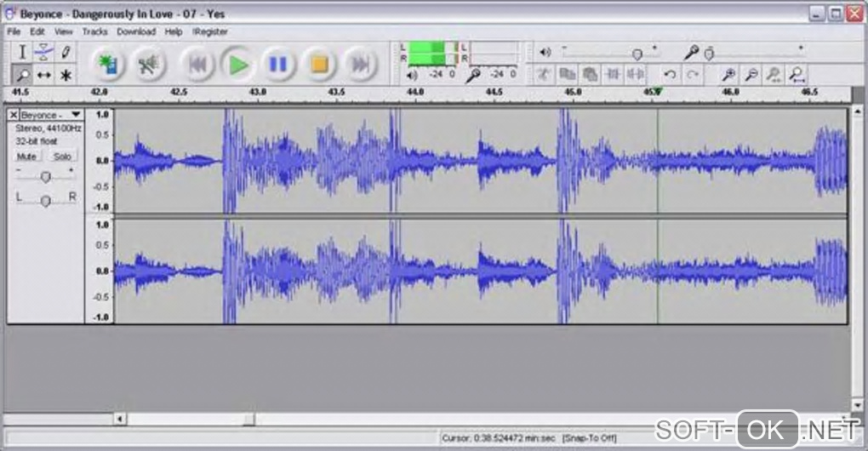Click the Stereo, 44100Hz track info text

coord(49,128)
